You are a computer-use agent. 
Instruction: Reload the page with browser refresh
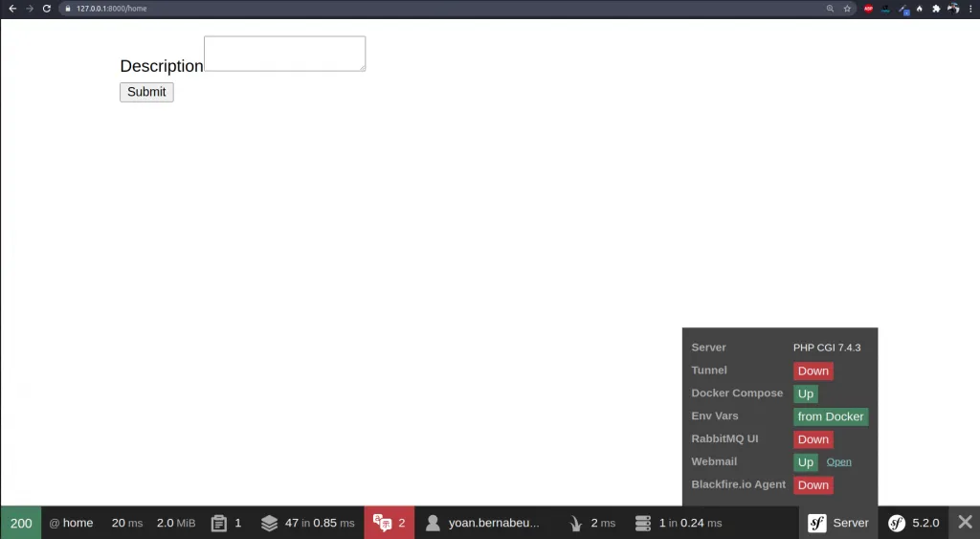point(46,9)
